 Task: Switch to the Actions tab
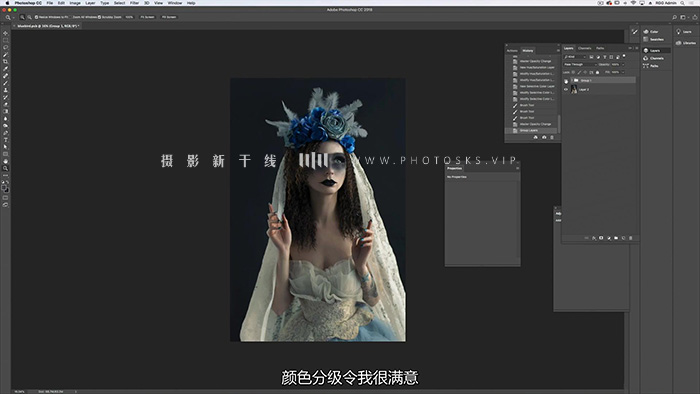click(512, 51)
